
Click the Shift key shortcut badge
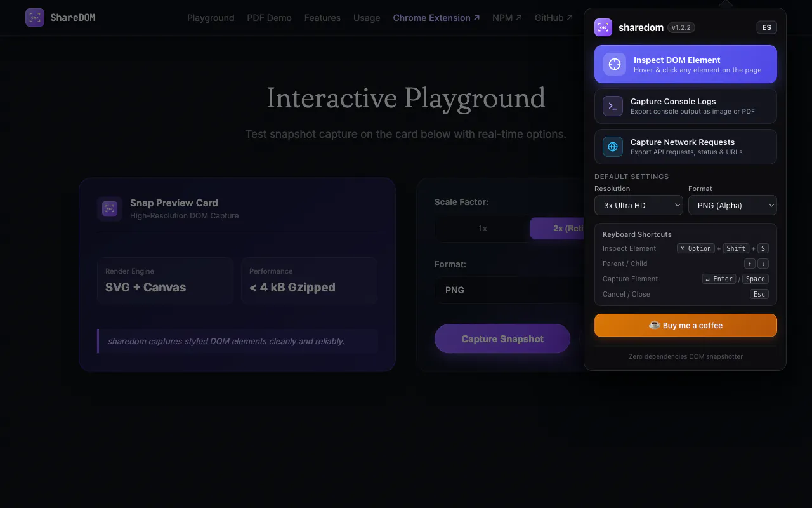737,248
